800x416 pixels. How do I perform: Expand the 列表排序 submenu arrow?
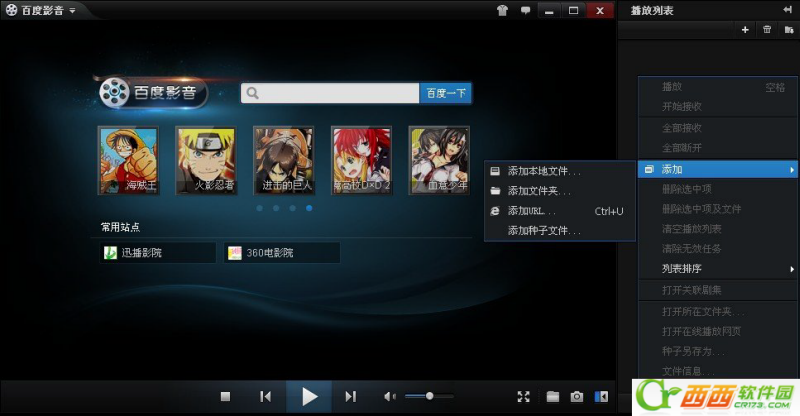(x=792, y=269)
